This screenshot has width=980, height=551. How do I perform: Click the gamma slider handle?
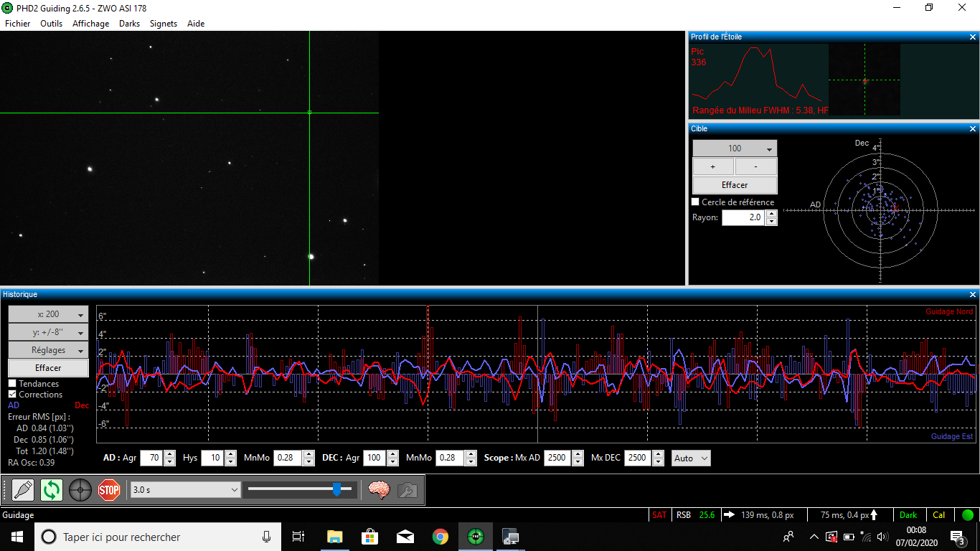pyautogui.click(x=336, y=489)
